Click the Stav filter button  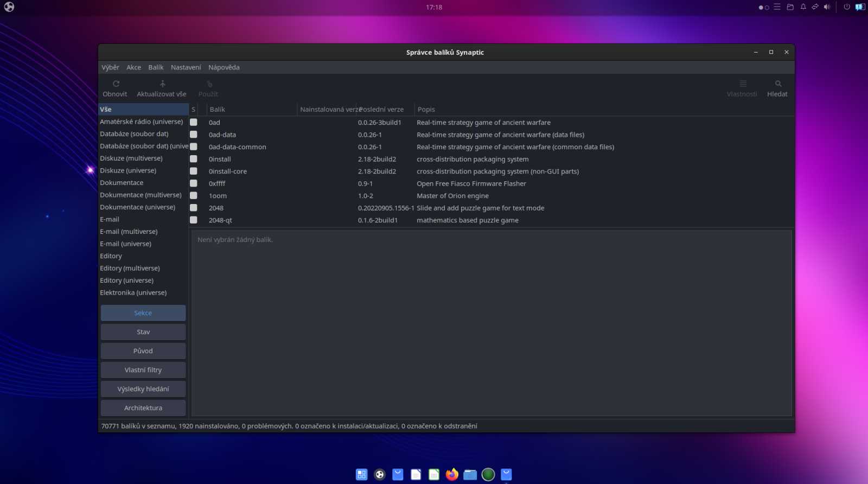(143, 332)
